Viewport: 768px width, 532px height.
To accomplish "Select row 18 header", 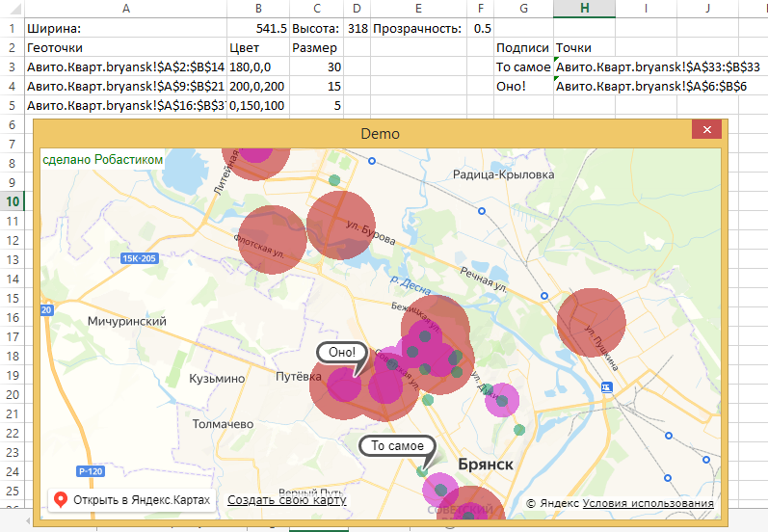I will click(13, 357).
